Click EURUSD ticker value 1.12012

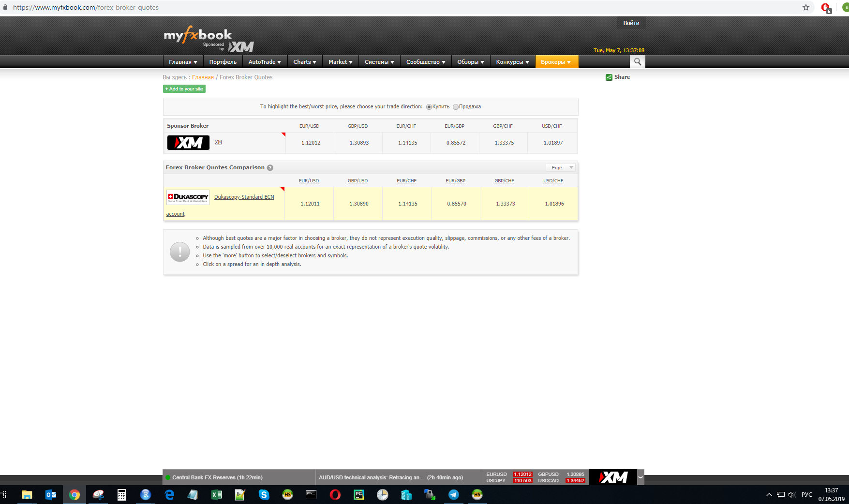[x=522, y=474]
